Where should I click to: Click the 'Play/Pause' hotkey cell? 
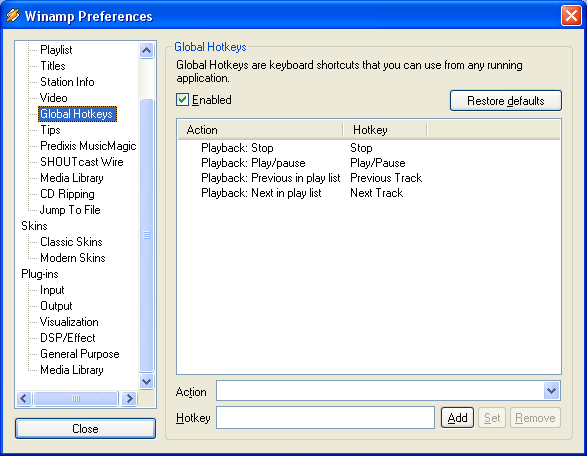pyautogui.click(x=378, y=163)
